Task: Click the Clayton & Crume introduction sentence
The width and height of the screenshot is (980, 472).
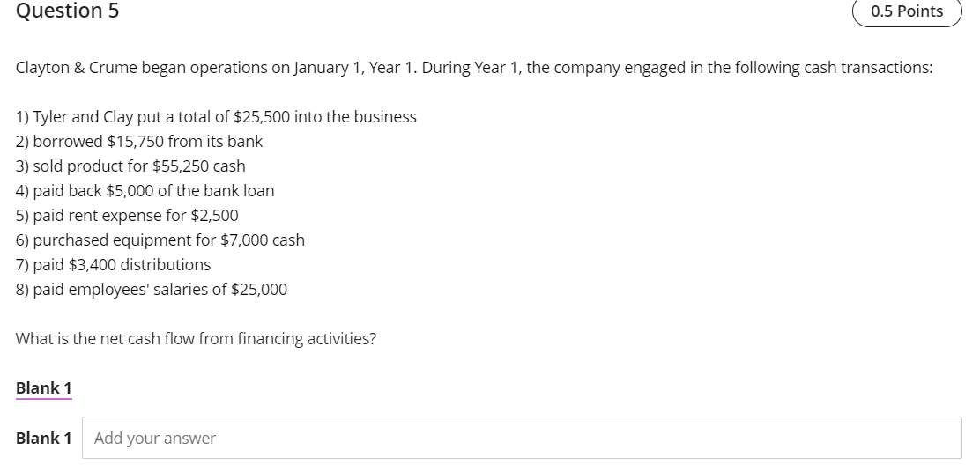Action: pos(474,68)
